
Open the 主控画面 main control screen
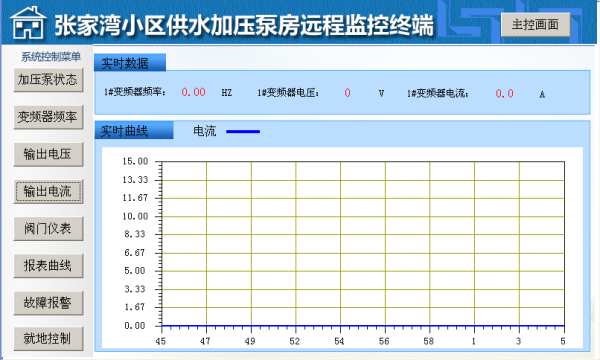point(535,25)
